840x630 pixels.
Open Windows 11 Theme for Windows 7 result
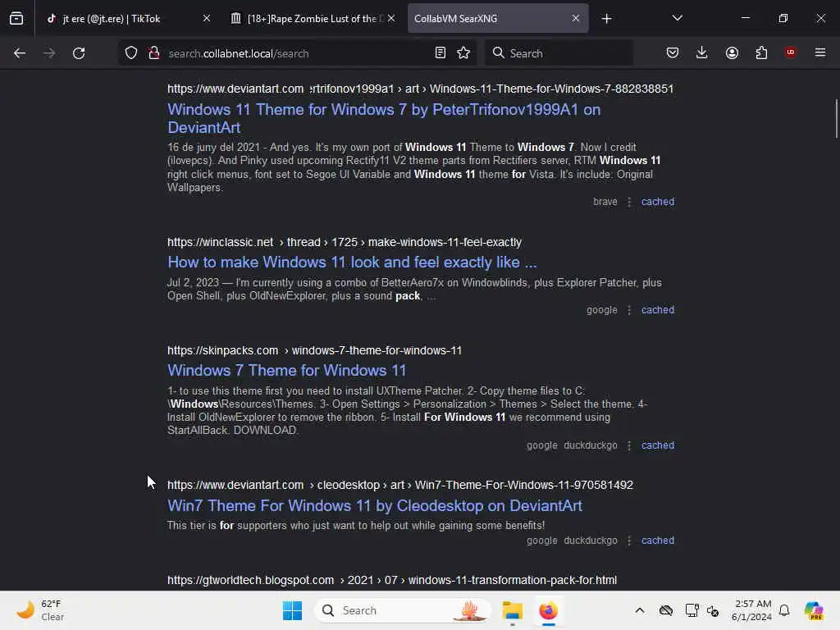pos(384,118)
